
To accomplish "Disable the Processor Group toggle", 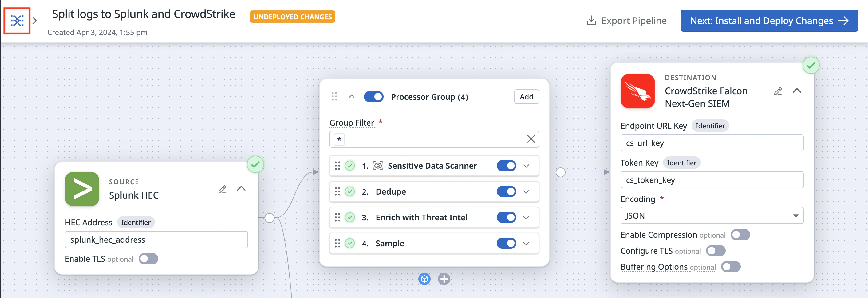I will [x=373, y=97].
